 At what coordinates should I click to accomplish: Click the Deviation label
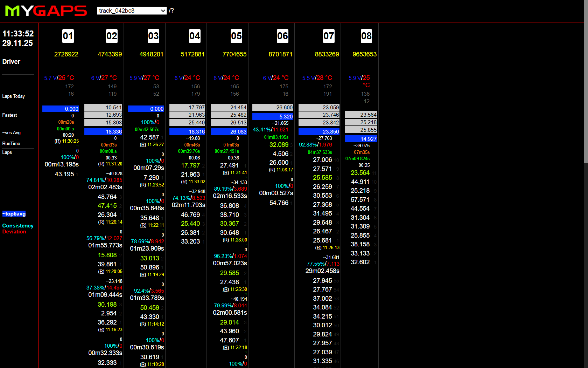tap(14, 232)
